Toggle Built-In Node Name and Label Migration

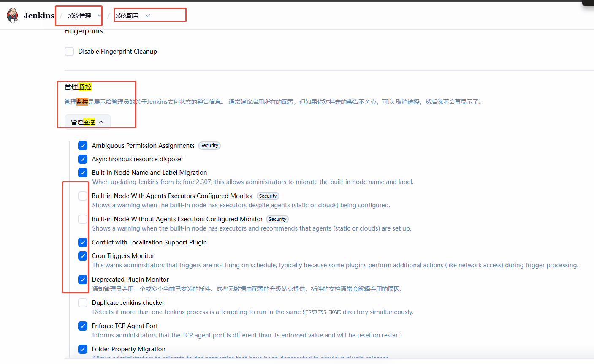83,173
